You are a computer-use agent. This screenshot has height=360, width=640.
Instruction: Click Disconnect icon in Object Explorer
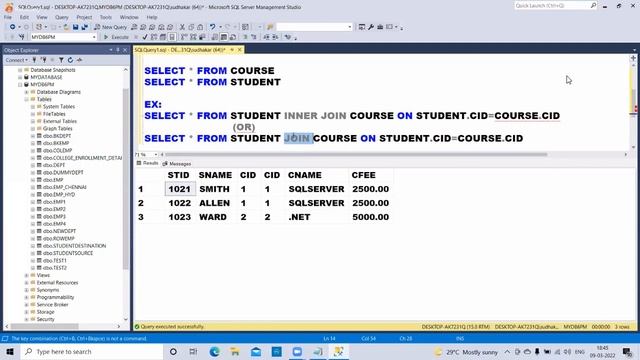click(43, 60)
